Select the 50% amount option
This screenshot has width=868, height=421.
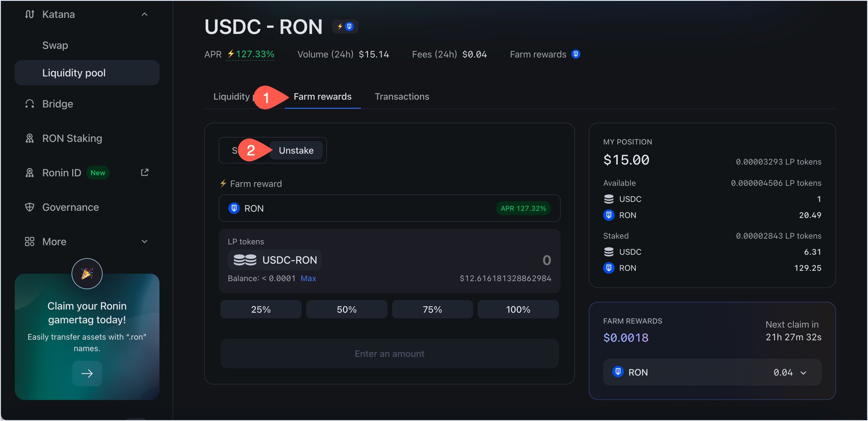[x=347, y=309]
